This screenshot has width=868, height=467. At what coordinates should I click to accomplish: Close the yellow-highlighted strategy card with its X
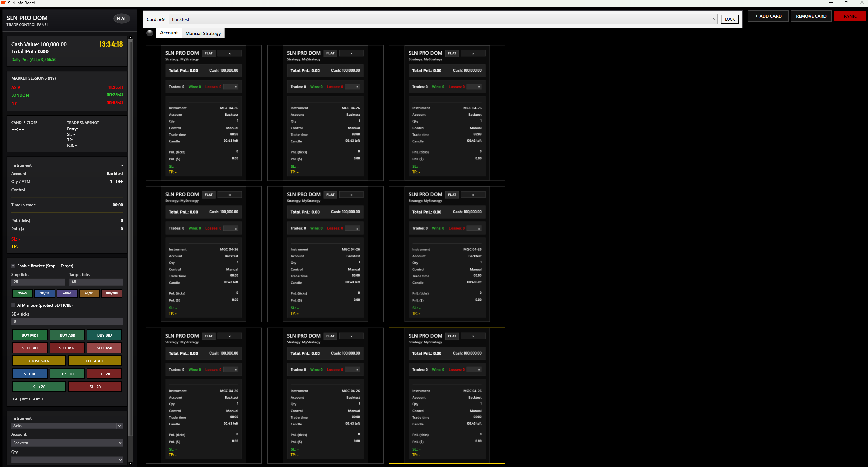pyautogui.click(x=473, y=336)
